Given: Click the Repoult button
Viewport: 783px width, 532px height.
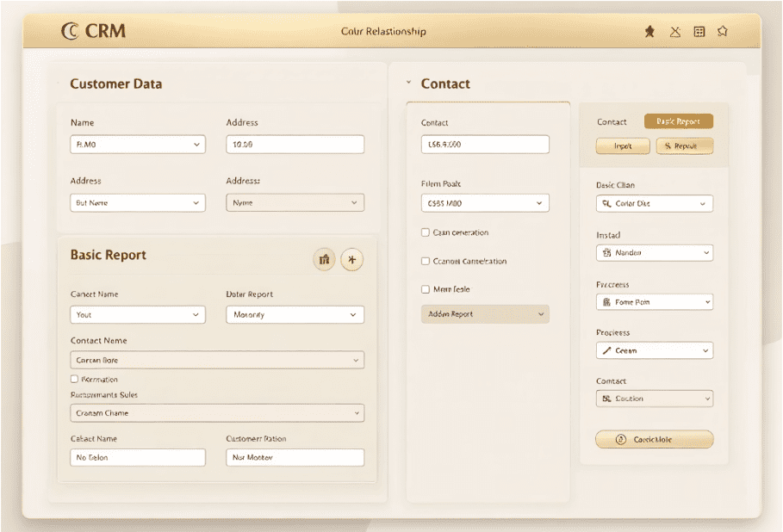Looking at the screenshot, I should click(x=685, y=146).
